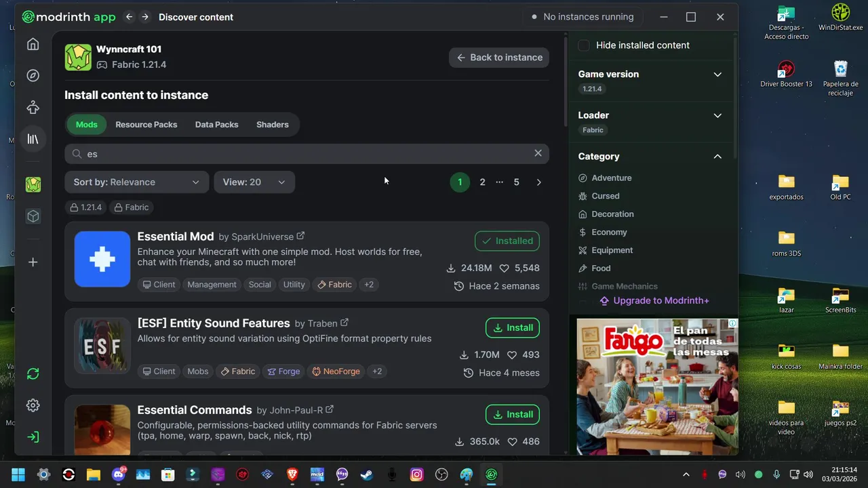Go forward with the right arrow
The width and height of the screenshot is (868, 488).
(144, 17)
